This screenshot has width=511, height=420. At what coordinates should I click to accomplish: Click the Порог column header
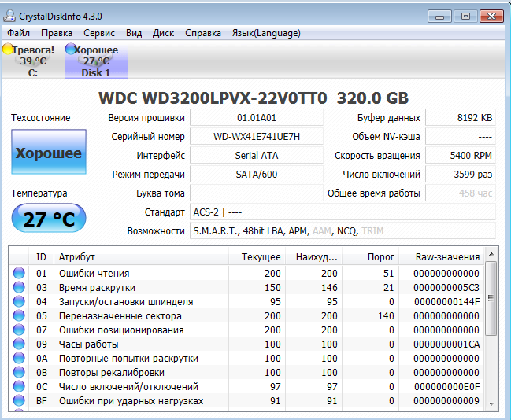click(x=371, y=256)
